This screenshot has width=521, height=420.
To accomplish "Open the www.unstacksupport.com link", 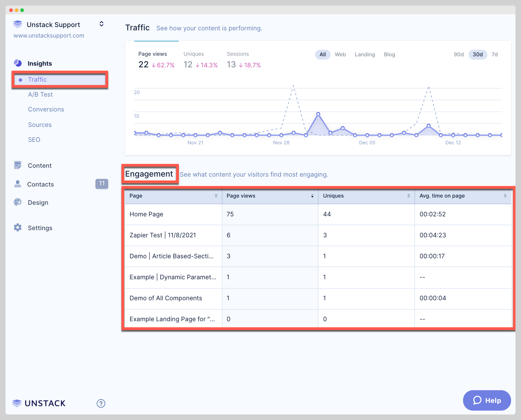I will click(x=49, y=36).
